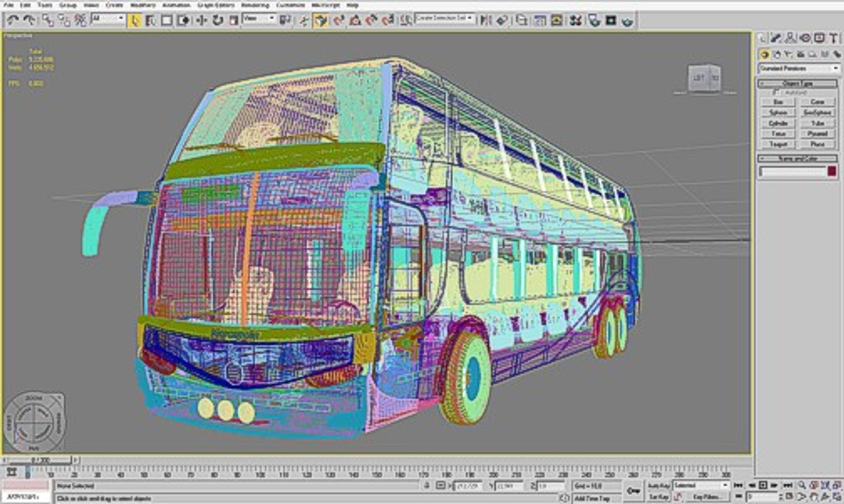Click the Undo arrow in the main toolbar
Screen dimensions: 844x504
tap(13, 20)
